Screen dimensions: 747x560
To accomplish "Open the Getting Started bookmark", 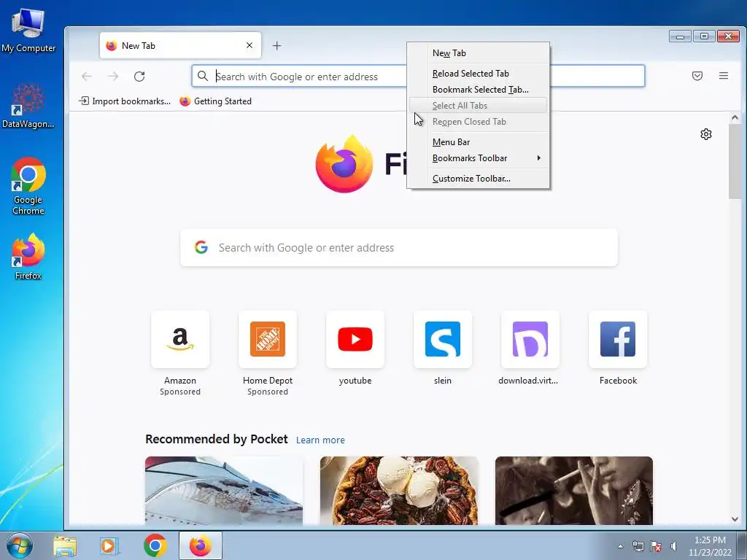I will [x=216, y=101].
